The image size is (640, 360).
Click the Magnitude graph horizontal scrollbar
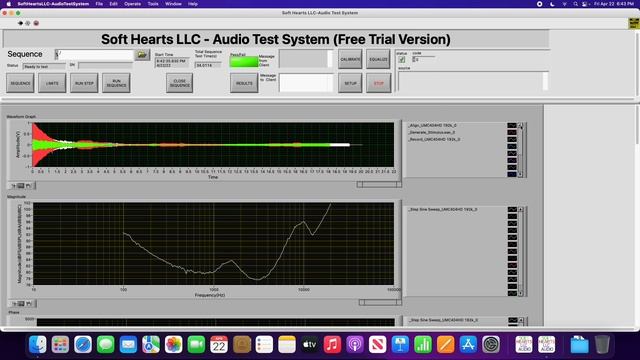coord(380,302)
